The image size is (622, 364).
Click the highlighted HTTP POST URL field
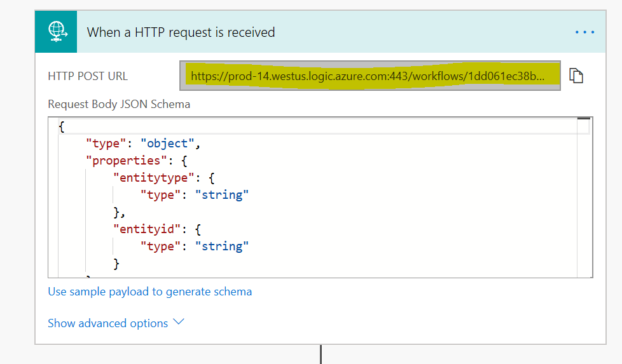click(370, 76)
